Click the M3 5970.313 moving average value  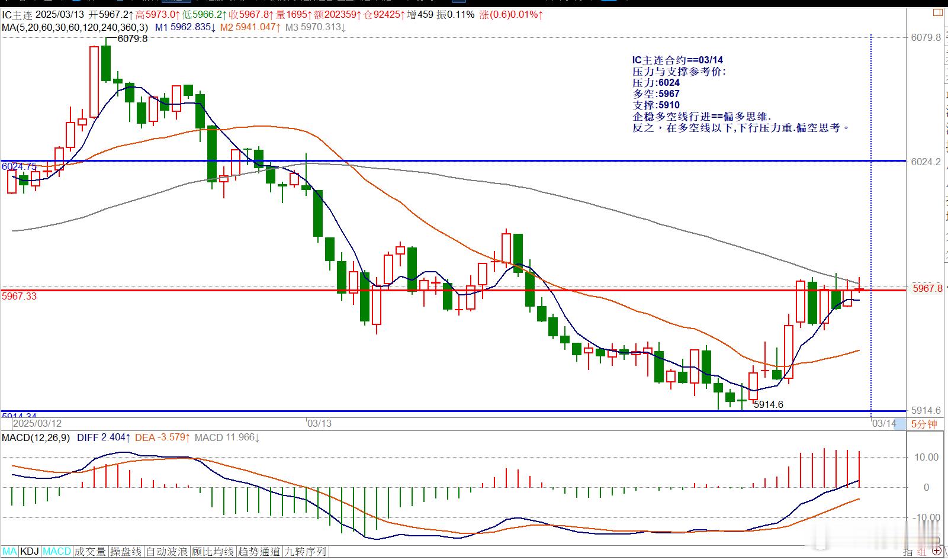pyautogui.click(x=316, y=27)
